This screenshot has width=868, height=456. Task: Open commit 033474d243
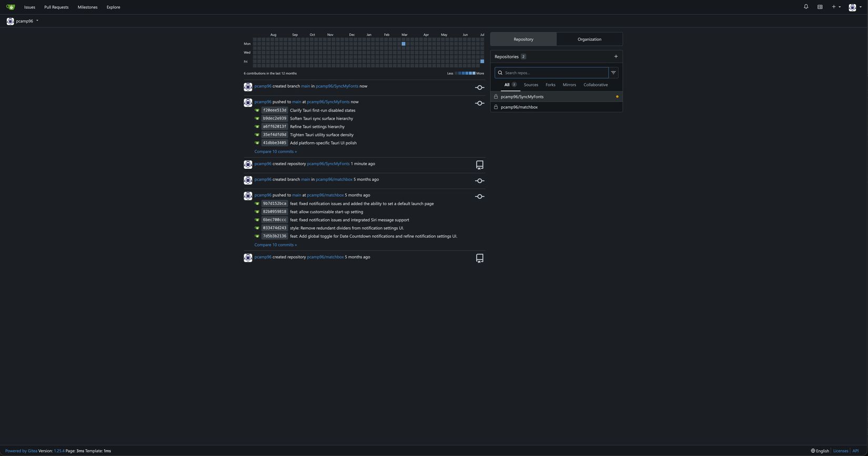pos(275,228)
